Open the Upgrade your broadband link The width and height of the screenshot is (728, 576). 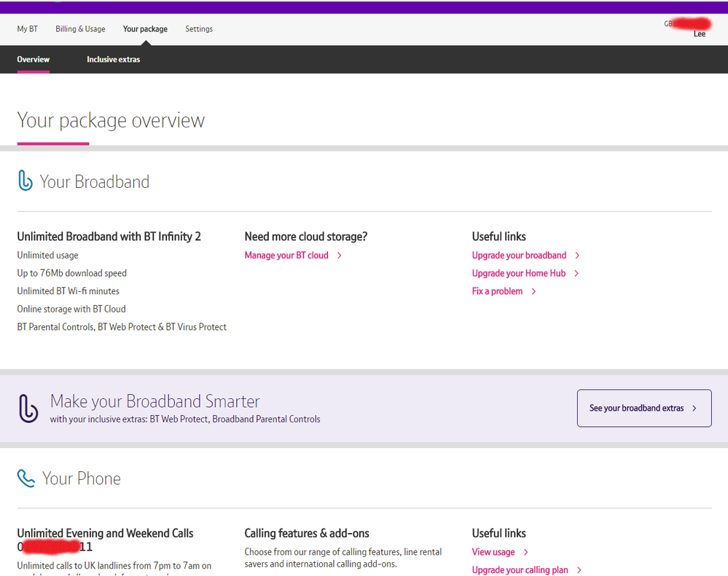point(519,255)
